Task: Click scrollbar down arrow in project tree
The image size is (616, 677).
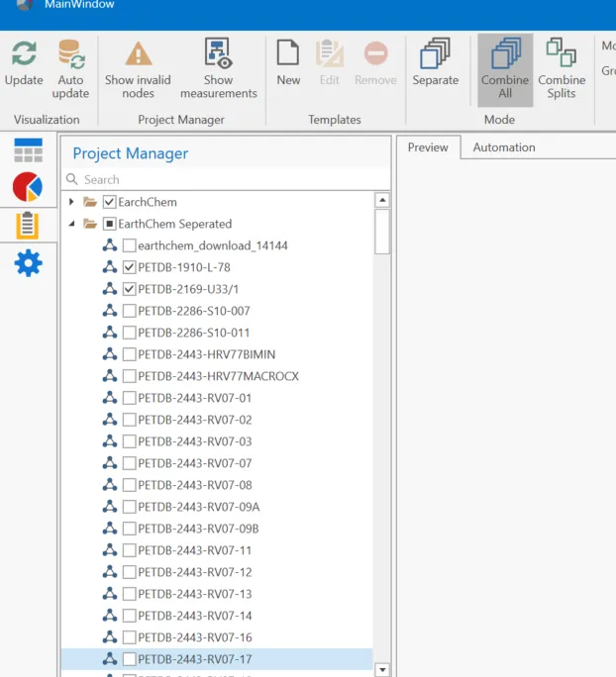Action: click(x=382, y=669)
